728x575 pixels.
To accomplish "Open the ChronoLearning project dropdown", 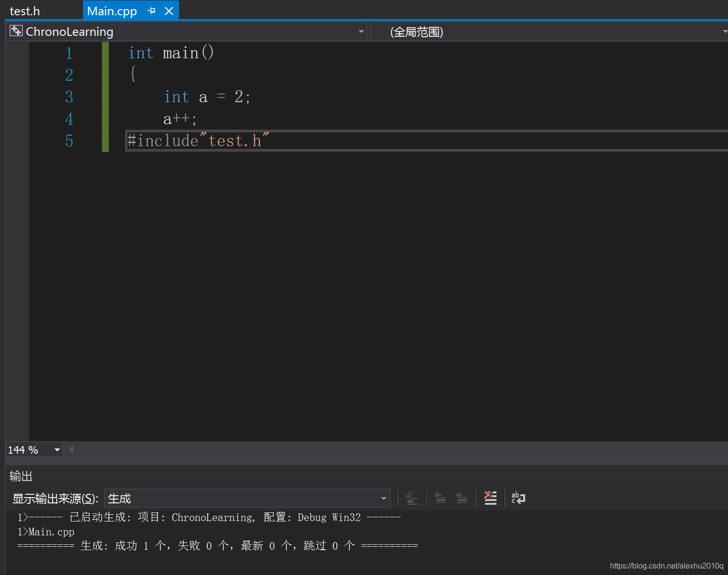I will tap(186, 32).
